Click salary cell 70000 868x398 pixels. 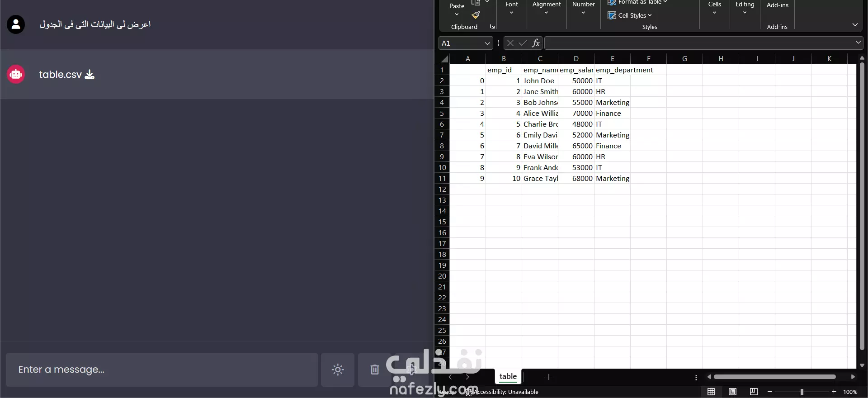click(576, 113)
